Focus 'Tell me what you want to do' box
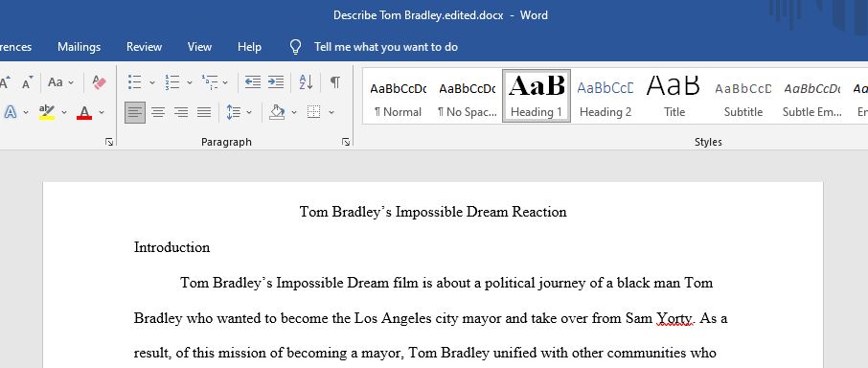 pyautogui.click(x=386, y=47)
